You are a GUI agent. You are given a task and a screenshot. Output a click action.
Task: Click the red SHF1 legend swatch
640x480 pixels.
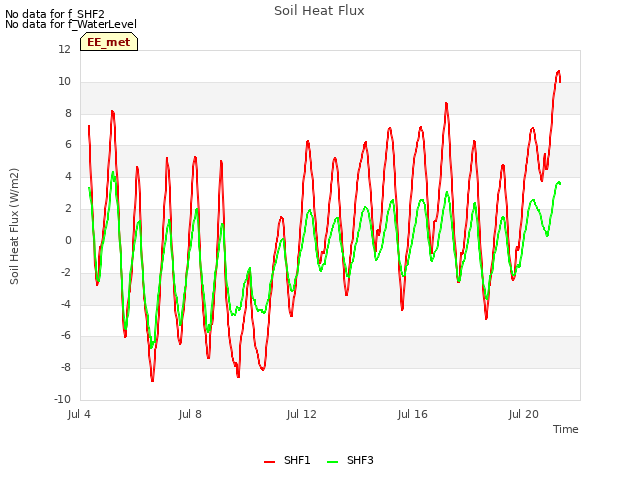click(x=269, y=462)
